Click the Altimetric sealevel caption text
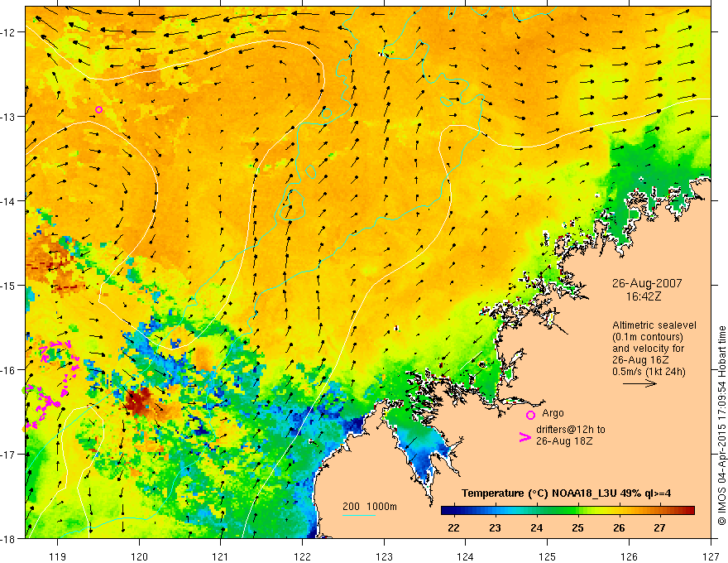This screenshot has height=563, width=728. [654, 325]
